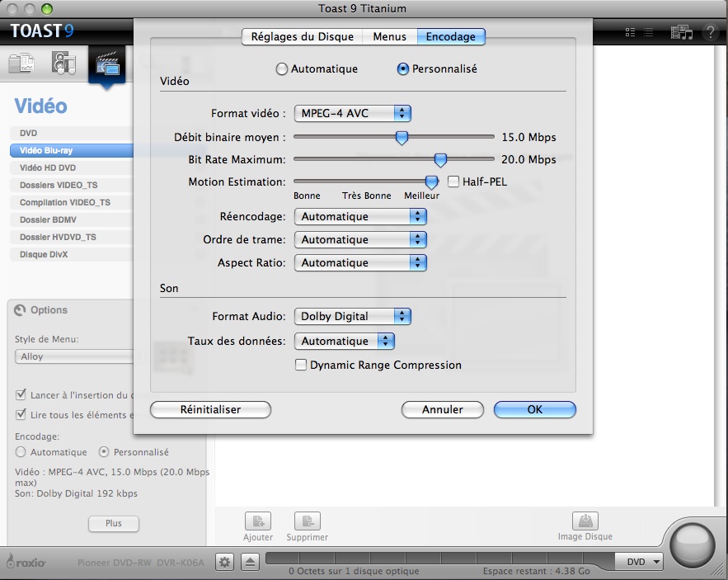Switch to the Encodage tab
728x580 pixels.
[451, 37]
